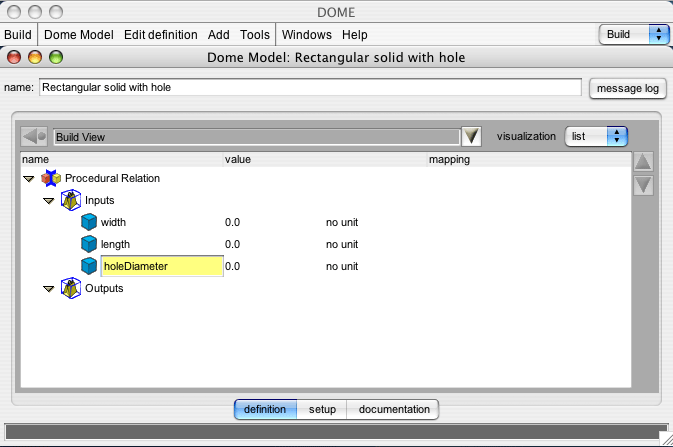Click the 0.0 value of holeDiameter
Image resolution: width=673 pixels, height=447 pixels.
point(232,266)
